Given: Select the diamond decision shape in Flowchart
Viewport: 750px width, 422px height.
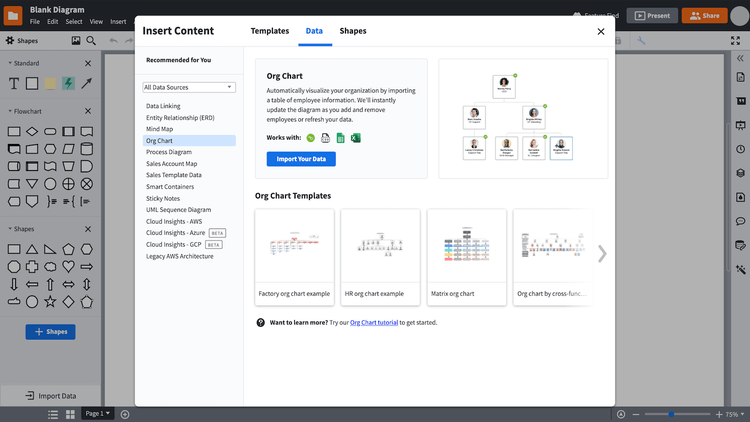Looking at the screenshot, I should (x=32, y=131).
